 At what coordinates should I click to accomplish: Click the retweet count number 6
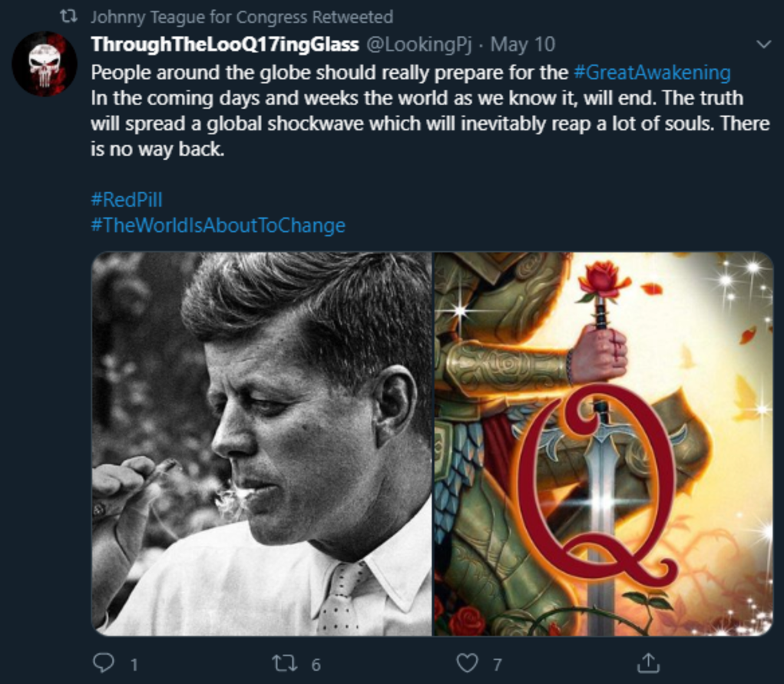[316, 664]
